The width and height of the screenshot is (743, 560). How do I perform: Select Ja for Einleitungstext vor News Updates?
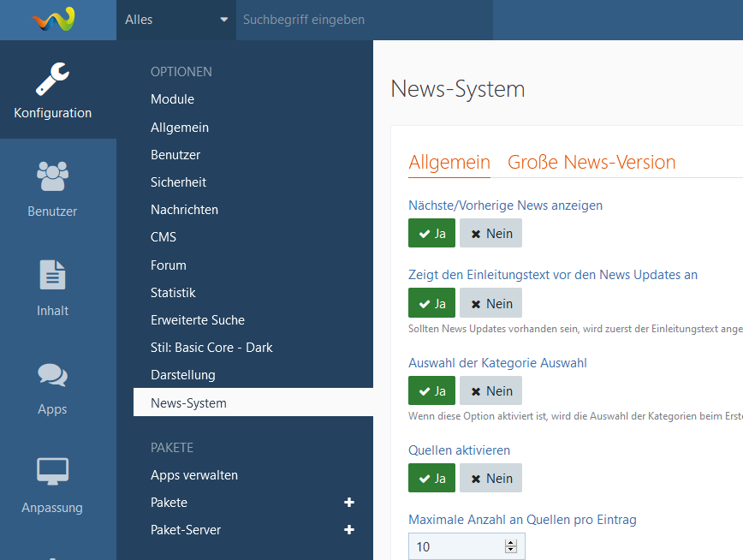[431, 304]
